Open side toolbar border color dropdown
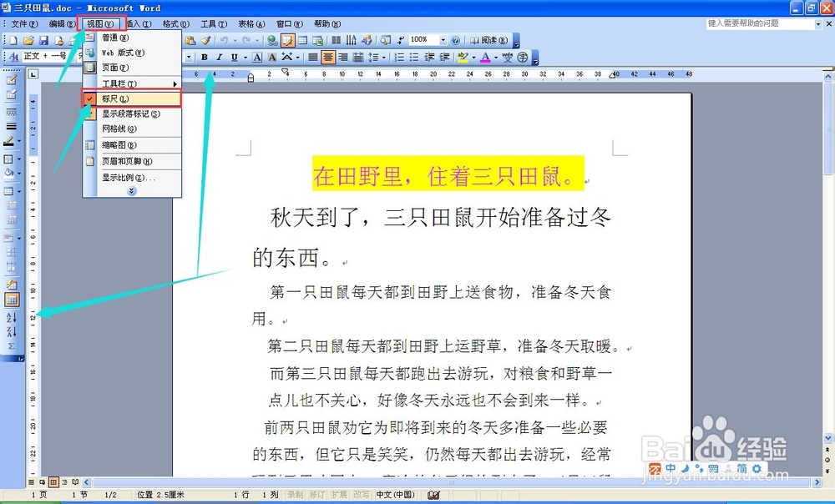 click(20, 141)
